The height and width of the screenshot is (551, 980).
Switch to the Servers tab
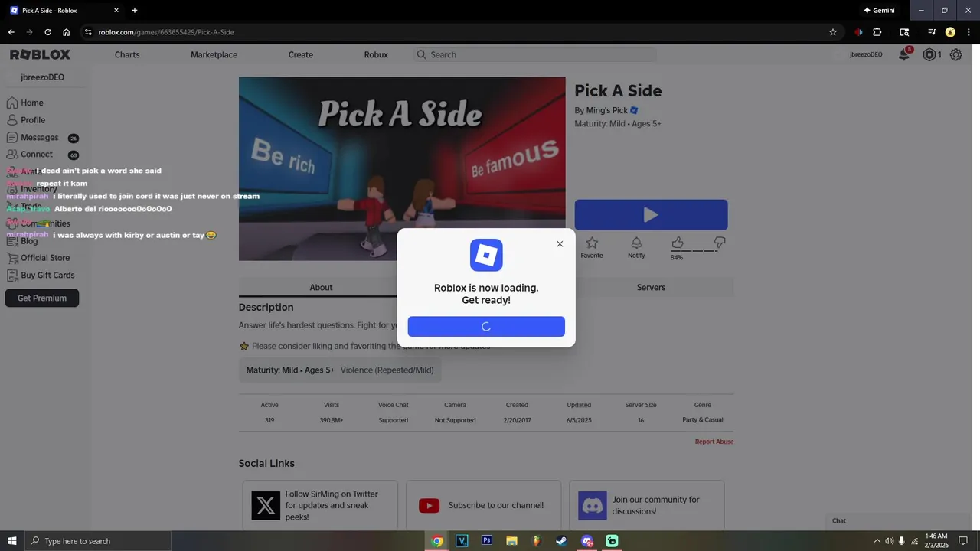pyautogui.click(x=651, y=287)
